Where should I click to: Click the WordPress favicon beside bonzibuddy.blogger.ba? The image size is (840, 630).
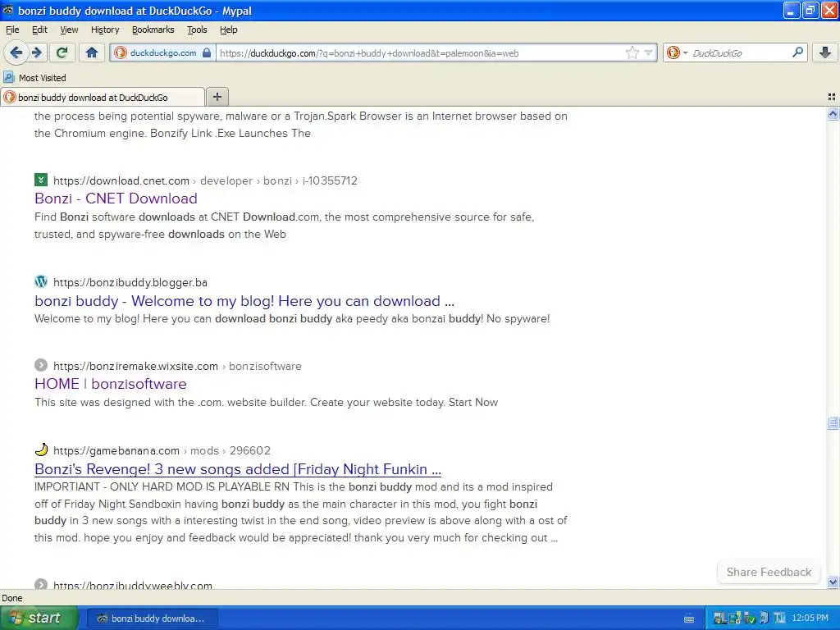click(41, 281)
